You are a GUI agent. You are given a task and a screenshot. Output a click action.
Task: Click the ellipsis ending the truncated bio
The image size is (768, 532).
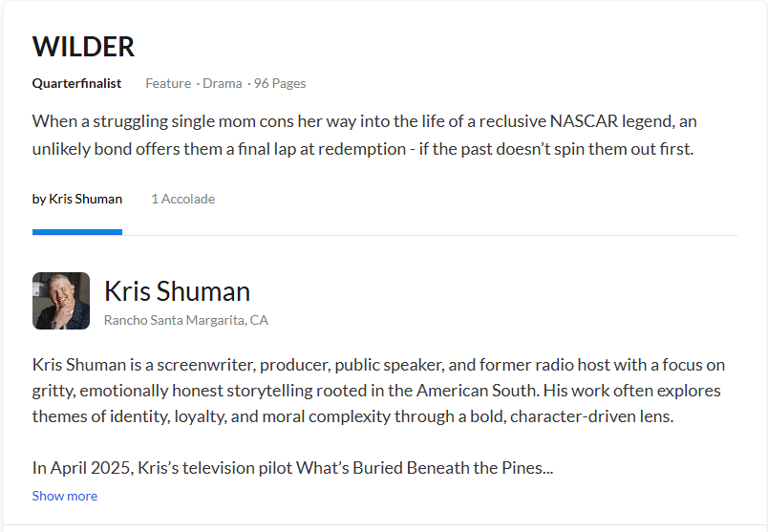(x=548, y=471)
